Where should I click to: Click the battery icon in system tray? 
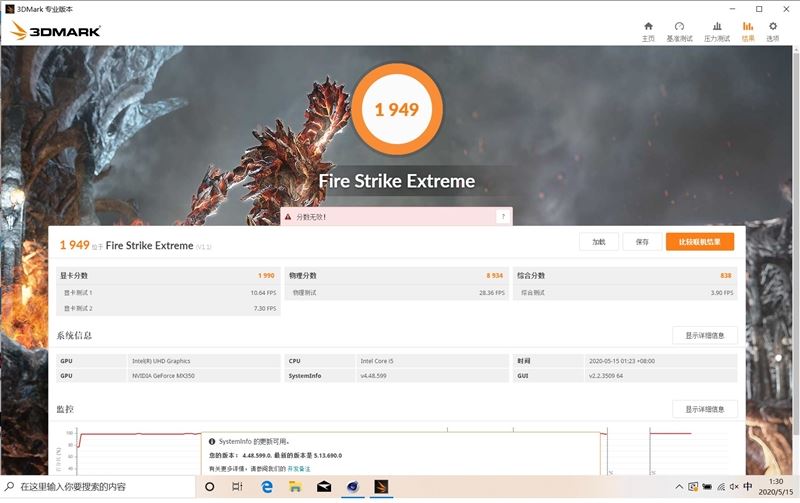pyautogui.click(x=707, y=487)
